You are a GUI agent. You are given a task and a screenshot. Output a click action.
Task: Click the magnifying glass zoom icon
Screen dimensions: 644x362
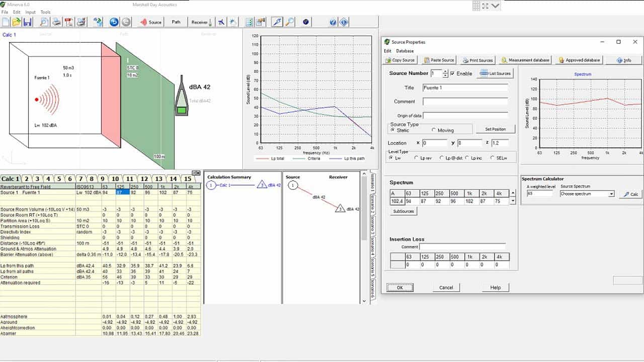[x=290, y=22]
